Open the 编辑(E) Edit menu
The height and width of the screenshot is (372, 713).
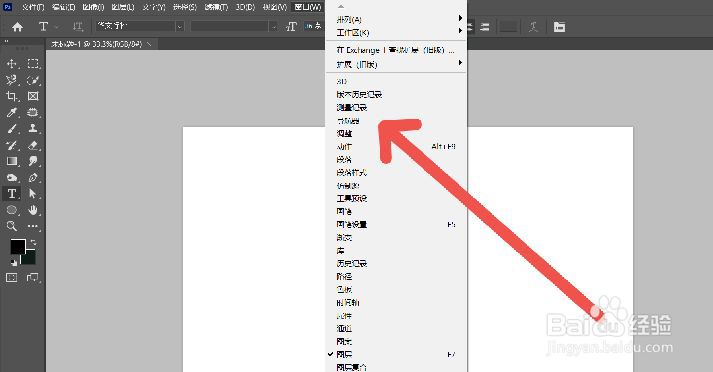tap(63, 7)
